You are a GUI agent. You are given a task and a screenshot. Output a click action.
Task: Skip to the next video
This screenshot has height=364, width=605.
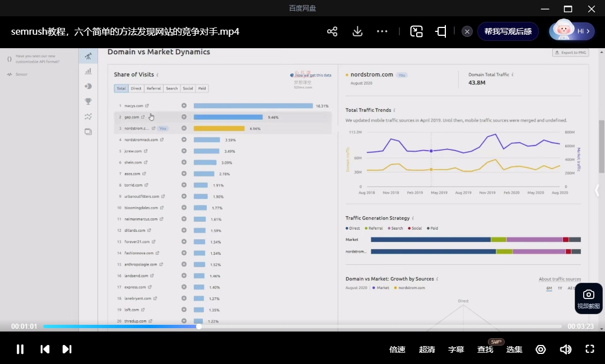click(67, 349)
